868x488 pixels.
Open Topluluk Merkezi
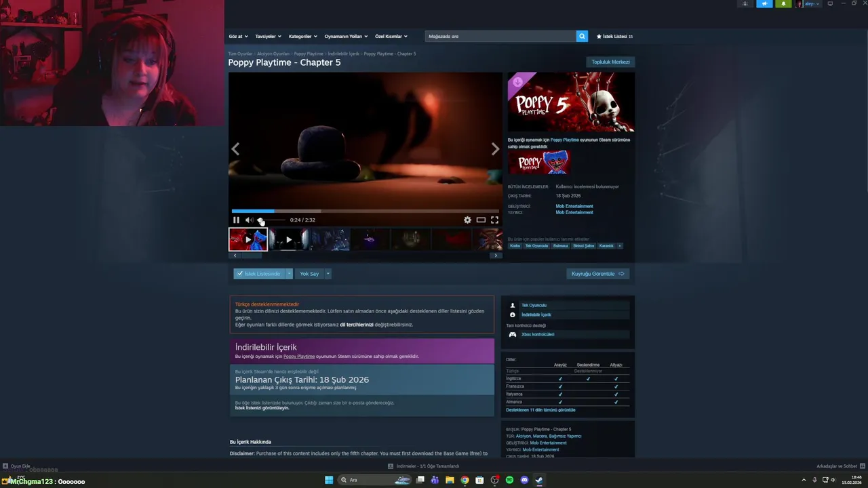click(x=610, y=62)
